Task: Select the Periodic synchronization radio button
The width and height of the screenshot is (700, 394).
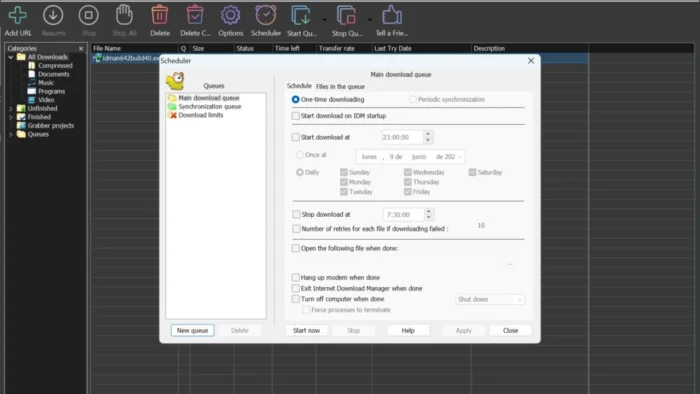Action: tap(412, 100)
